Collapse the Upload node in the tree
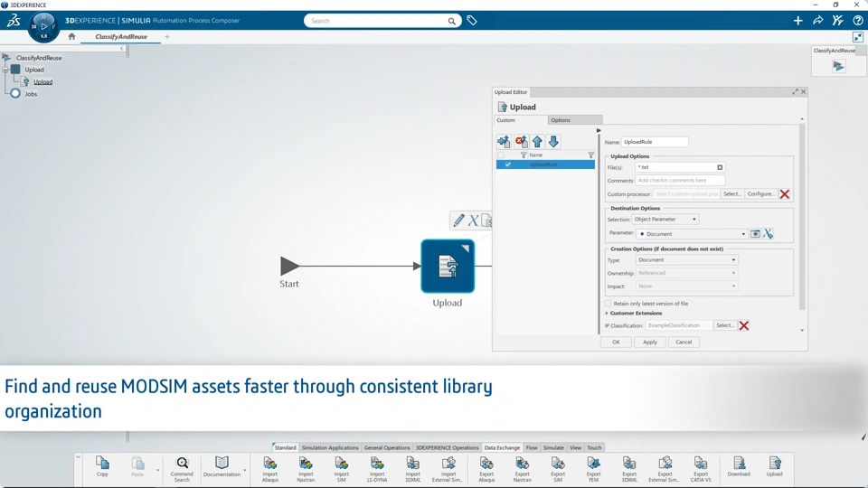Screen dimensions: 868x488 pyautogui.click(x=5, y=70)
